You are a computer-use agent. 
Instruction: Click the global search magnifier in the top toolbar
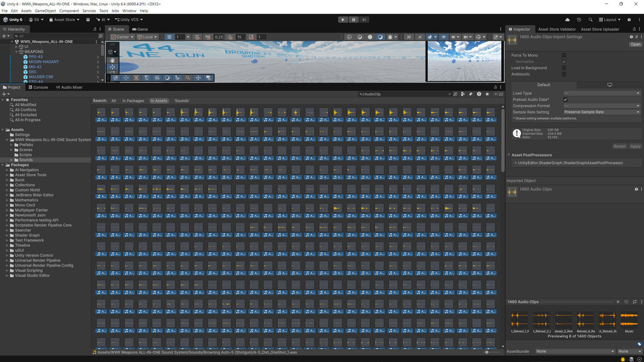point(590,20)
